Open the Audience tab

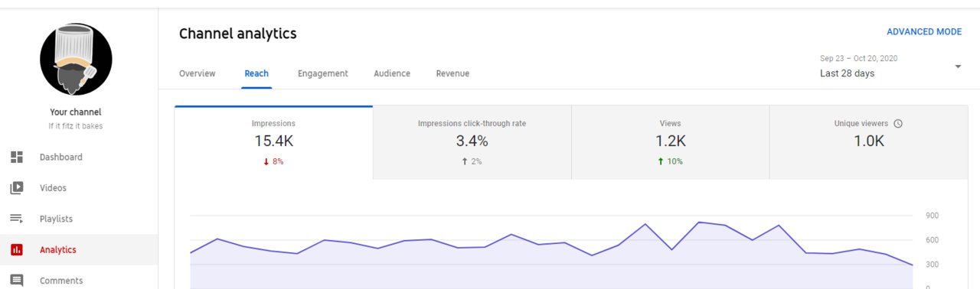pyautogui.click(x=392, y=73)
